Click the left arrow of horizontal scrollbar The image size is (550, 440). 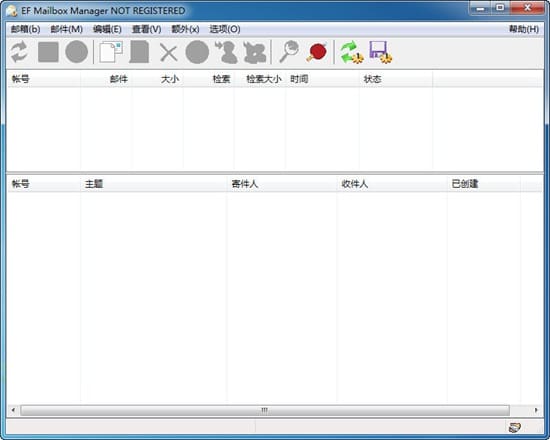[x=13, y=410]
